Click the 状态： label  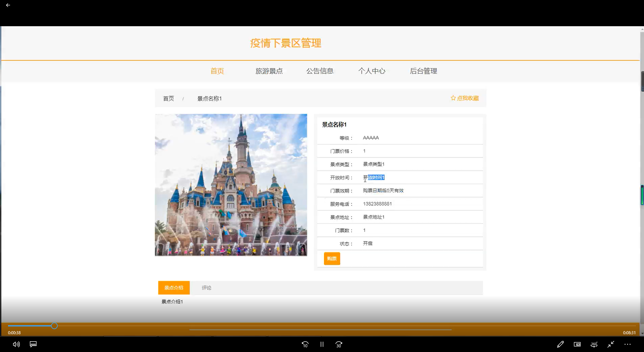[x=346, y=244]
